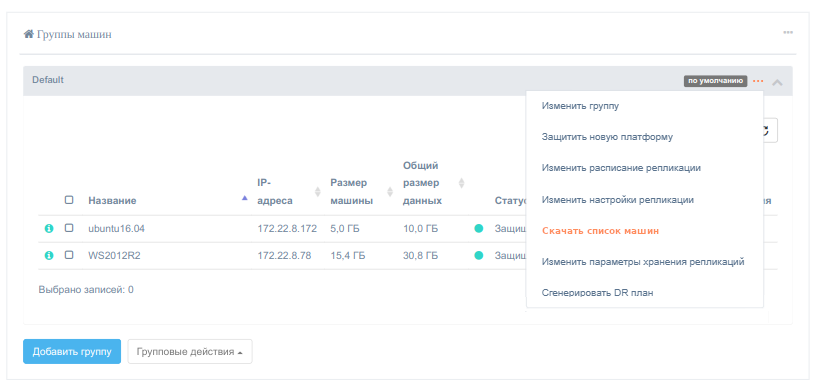The image size is (816, 390).
Task: Click the Группы машин heading
Action: [74, 35]
